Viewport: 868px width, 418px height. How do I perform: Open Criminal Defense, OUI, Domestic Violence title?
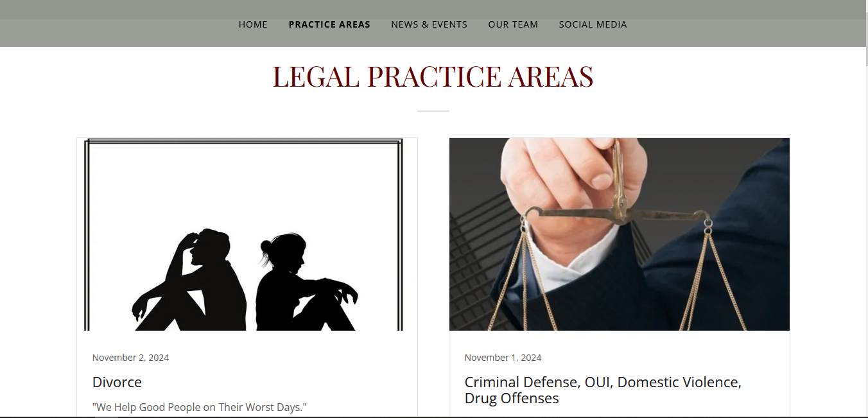click(603, 390)
